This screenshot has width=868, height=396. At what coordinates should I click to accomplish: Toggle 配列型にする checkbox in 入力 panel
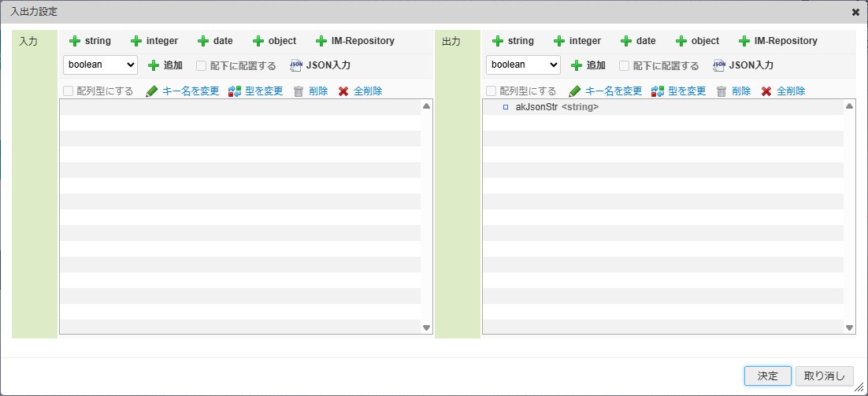pyautogui.click(x=68, y=91)
